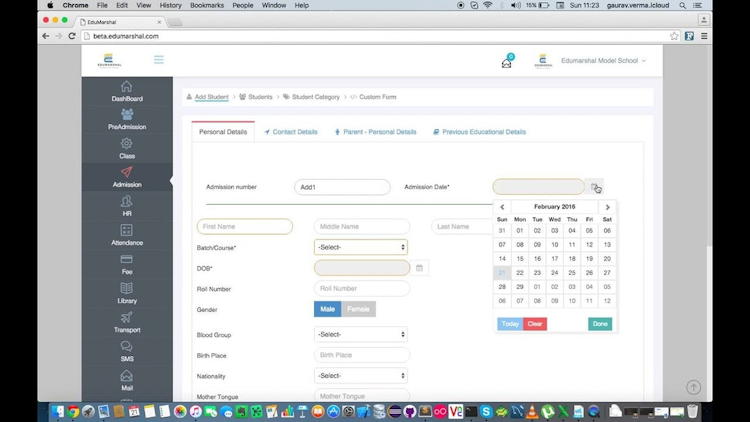The height and width of the screenshot is (422, 750).
Task: Switch to Parent - Personal Details tab
Action: [375, 132]
